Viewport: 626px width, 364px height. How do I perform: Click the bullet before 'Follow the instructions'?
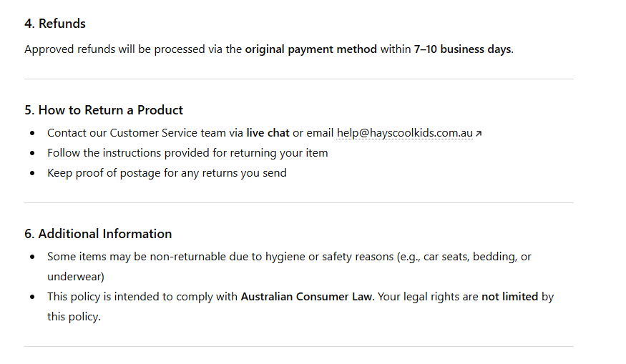[x=32, y=153]
